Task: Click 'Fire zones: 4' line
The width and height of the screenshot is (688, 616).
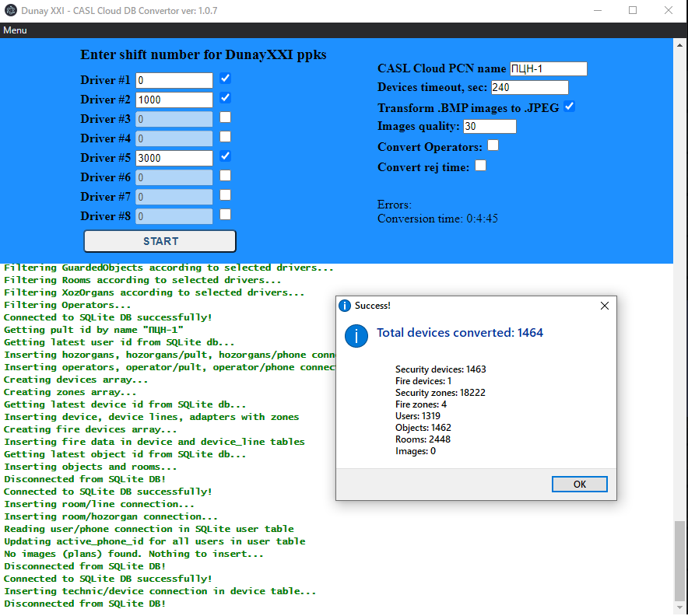Action: click(x=421, y=404)
